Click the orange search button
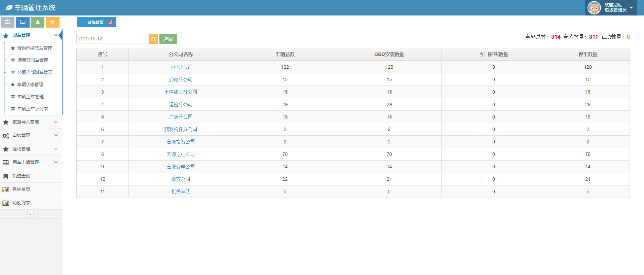Viewport: 644px width, 275px height. (153, 39)
